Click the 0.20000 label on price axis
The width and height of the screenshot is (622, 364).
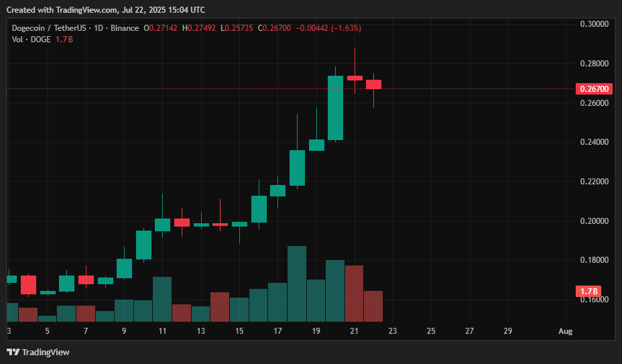click(x=593, y=221)
